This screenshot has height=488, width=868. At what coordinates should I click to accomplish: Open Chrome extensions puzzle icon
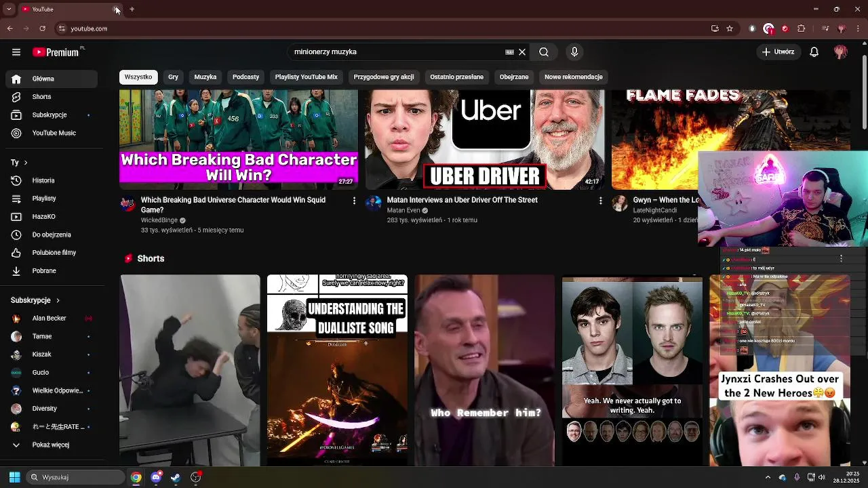pos(802,28)
